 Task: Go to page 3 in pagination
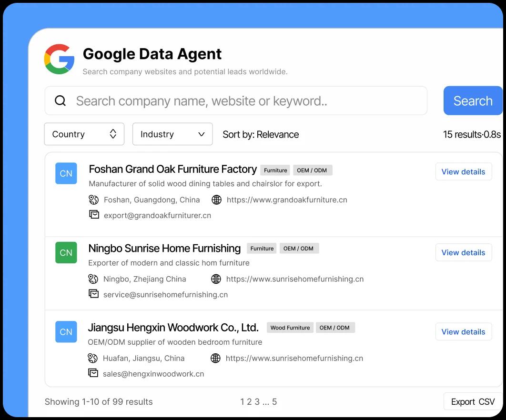257,401
